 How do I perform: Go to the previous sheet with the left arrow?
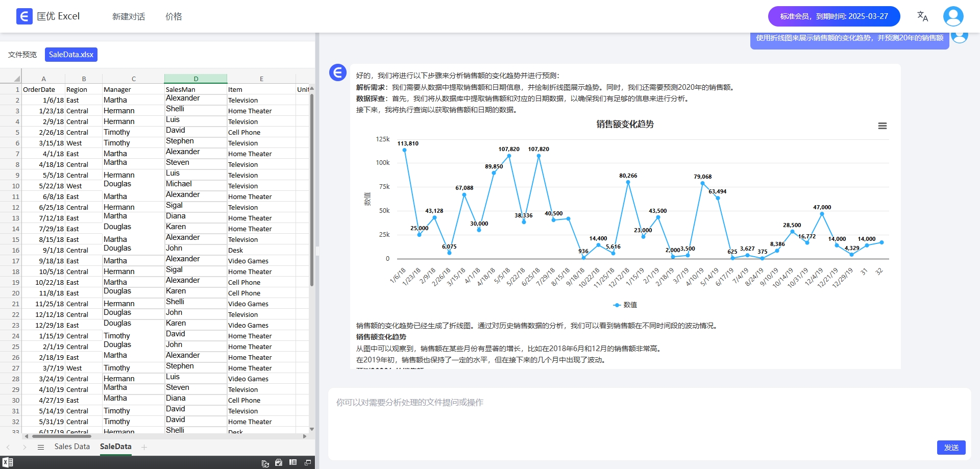click(x=8, y=447)
